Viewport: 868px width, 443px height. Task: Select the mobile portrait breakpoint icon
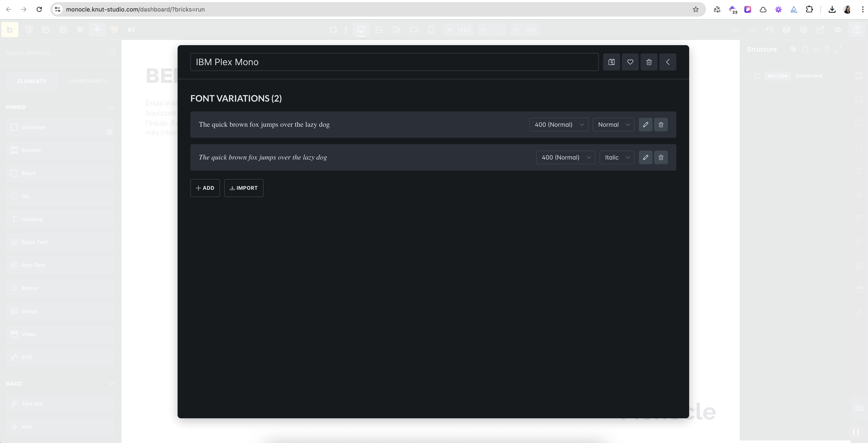431,30
